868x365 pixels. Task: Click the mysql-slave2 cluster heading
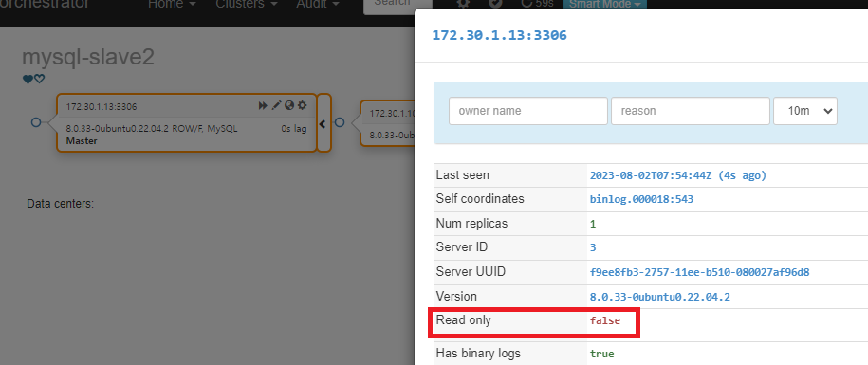point(88,58)
